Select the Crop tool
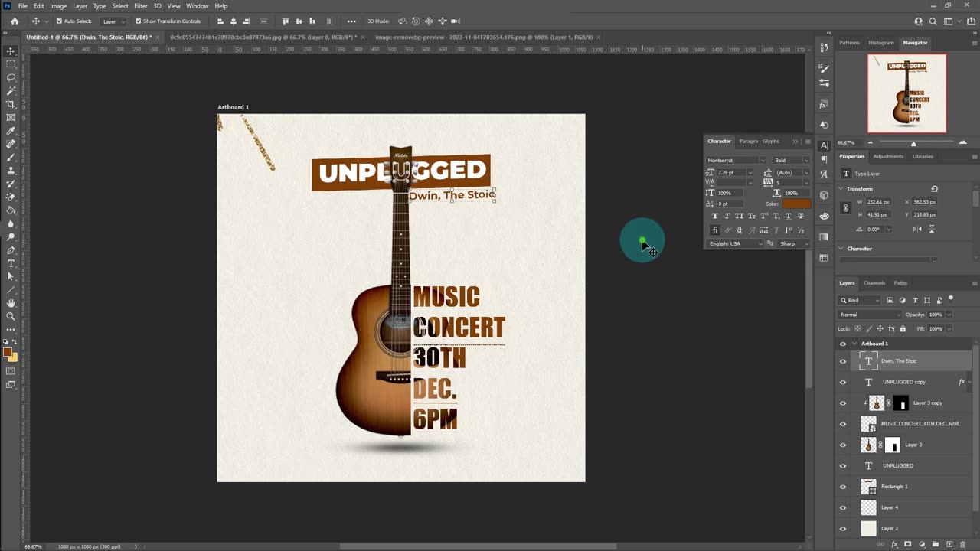This screenshot has width=980, height=551. pyautogui.click(x=11, y=104)
